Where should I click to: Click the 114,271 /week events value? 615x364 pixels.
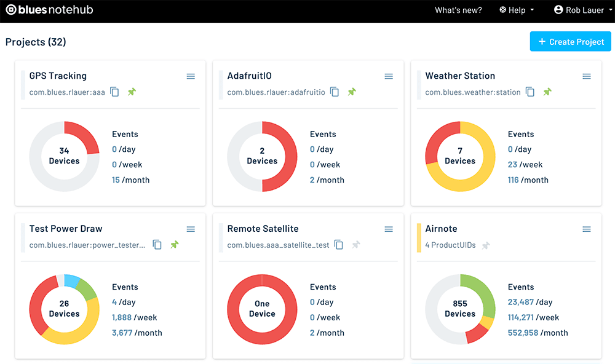point(533,317)
